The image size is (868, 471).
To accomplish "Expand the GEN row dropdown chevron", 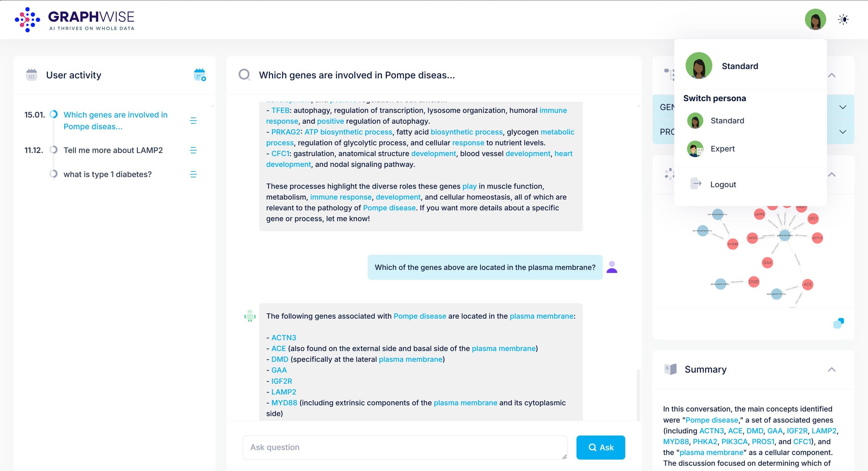I will coord(842,107).
